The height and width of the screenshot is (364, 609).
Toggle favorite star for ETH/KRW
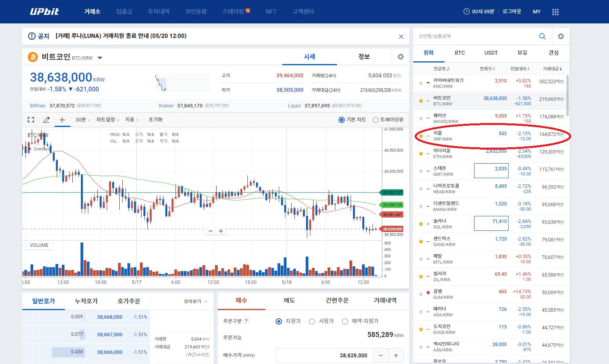click(x=421, y=153)
